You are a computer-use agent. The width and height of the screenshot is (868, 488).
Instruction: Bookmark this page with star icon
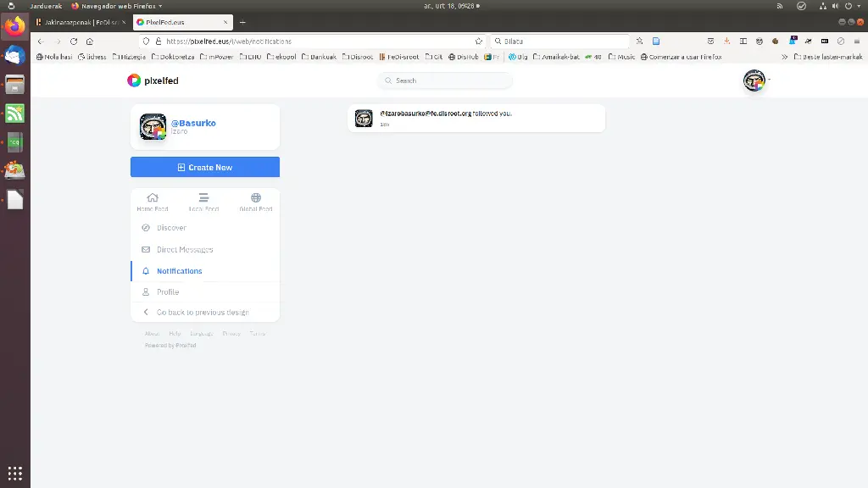[479, 42]
